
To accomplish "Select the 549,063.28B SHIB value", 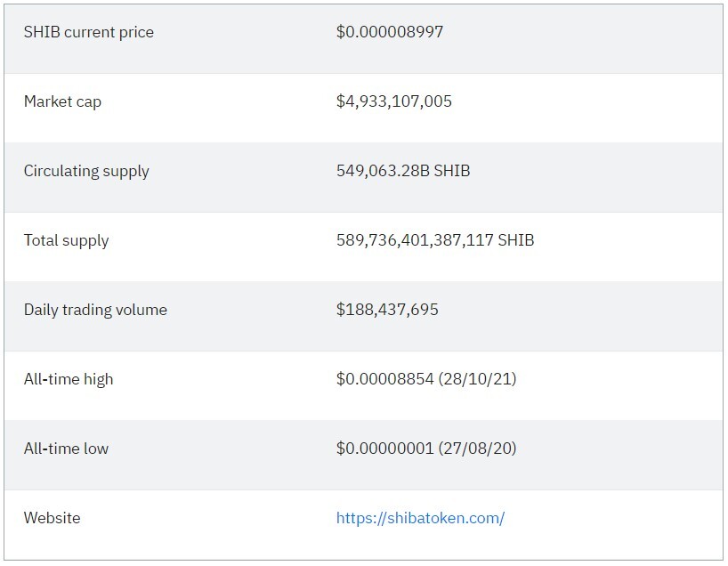I will tap(403, 171).
